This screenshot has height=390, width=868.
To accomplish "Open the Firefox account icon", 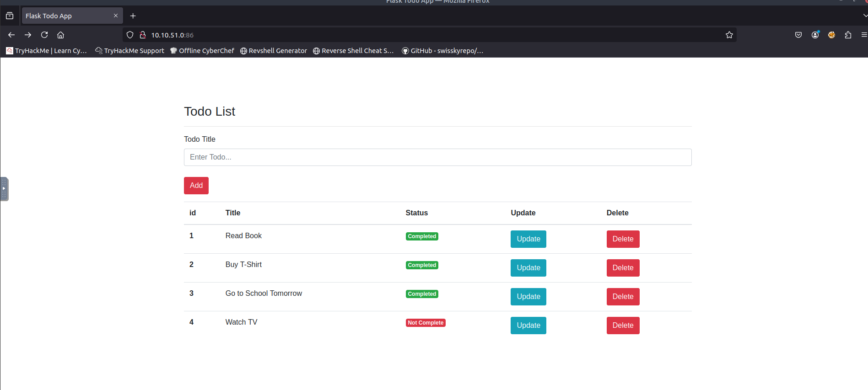I will [815, 35].
